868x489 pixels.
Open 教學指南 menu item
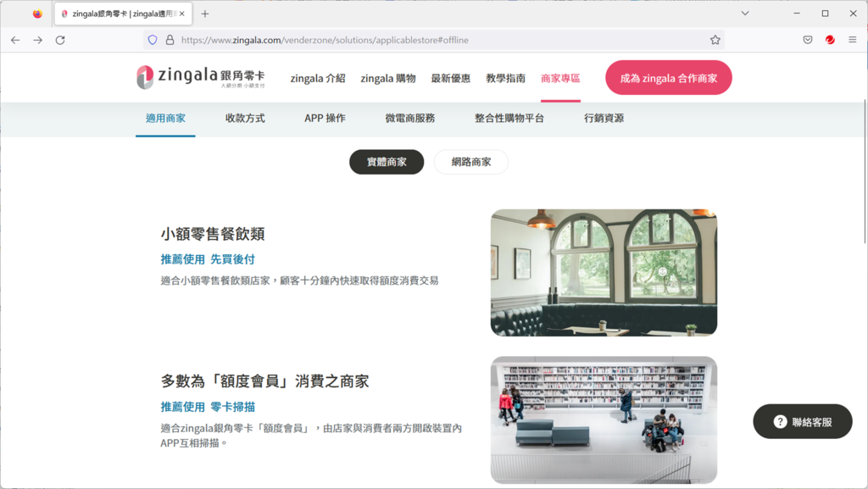coord(505,79)
